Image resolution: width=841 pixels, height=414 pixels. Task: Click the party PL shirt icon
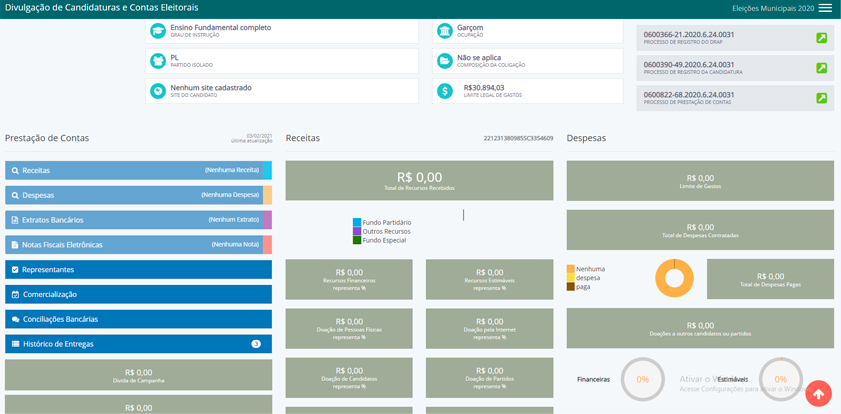click(157, 61)
